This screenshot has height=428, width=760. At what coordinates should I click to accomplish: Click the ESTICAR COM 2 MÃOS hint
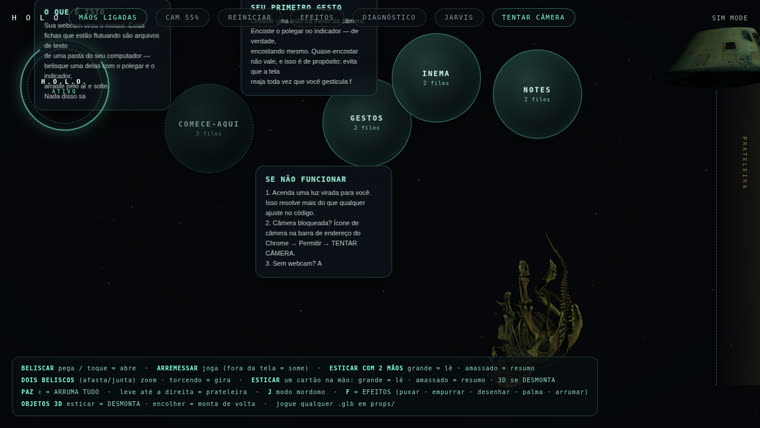coord(366,368)
